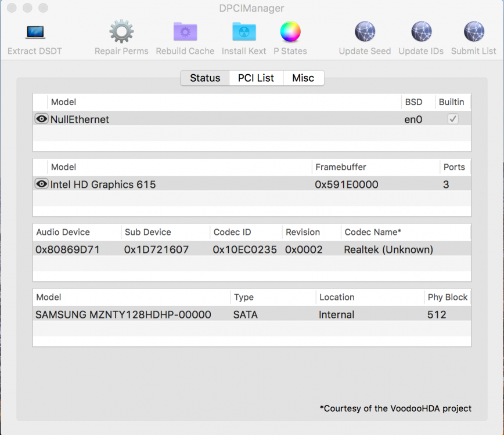Zoom the DPCIManager window
The height and width of the screenshot is (435, 504).
[43, 8]
